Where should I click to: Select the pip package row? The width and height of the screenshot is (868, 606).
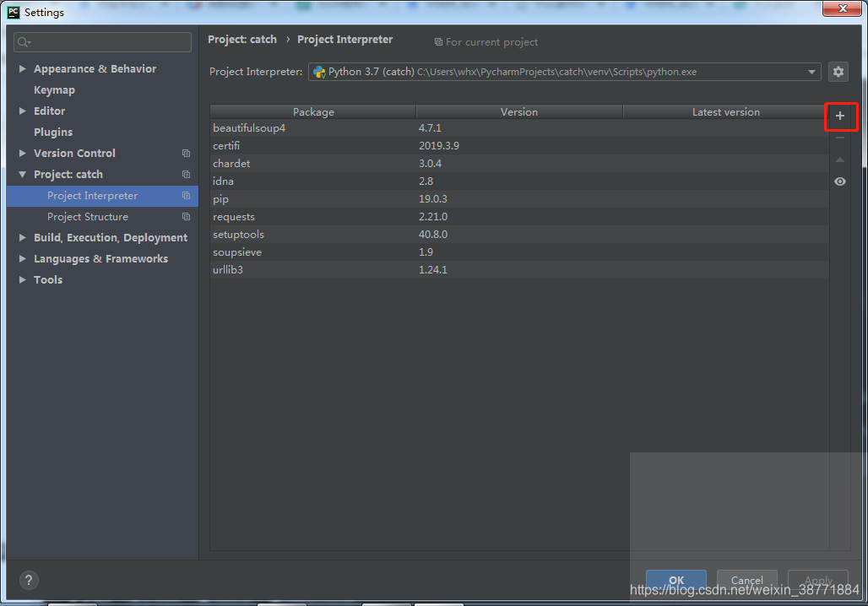519,198
